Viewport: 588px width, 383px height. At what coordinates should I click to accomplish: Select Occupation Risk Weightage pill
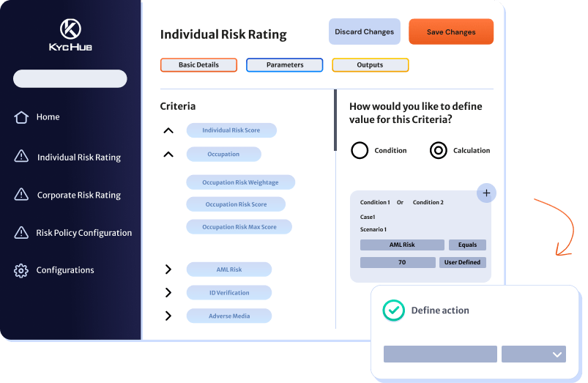240,182
